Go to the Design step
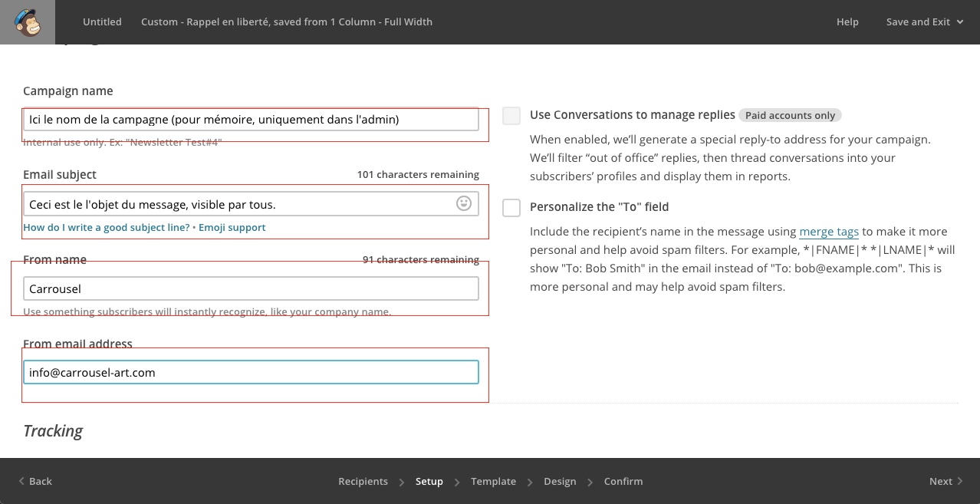This screenshot has height=504, width=980. [x=560, y=481]
